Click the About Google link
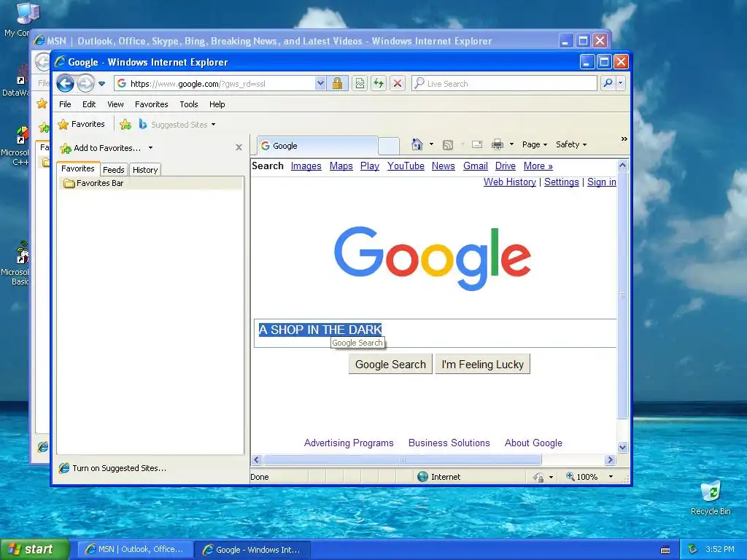The width and height of the screenshot is (747, 560). pos(533,443)
